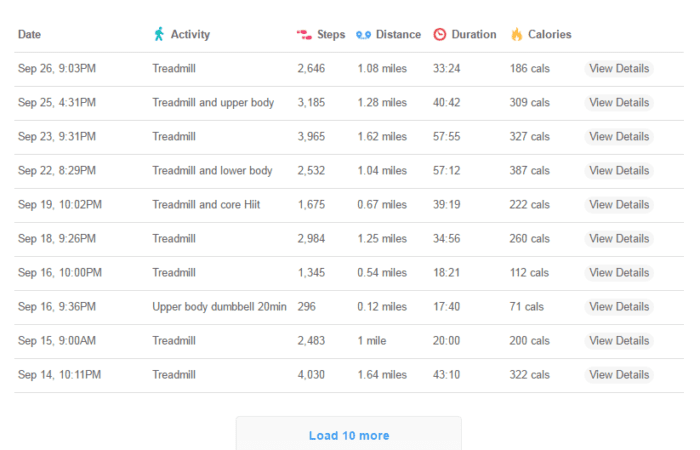The width and height of the screenshot is (700, 450).
Task: Click the footprints Steps icon
Action: click(x=304, y=34)
